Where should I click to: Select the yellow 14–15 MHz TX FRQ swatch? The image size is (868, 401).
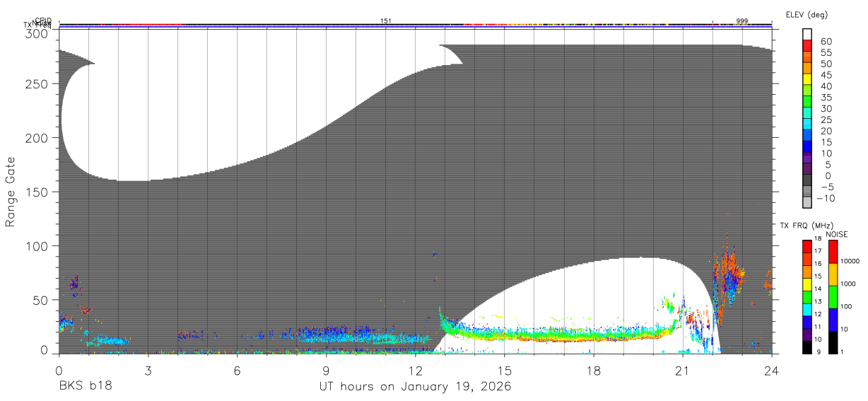pos(807,284)
